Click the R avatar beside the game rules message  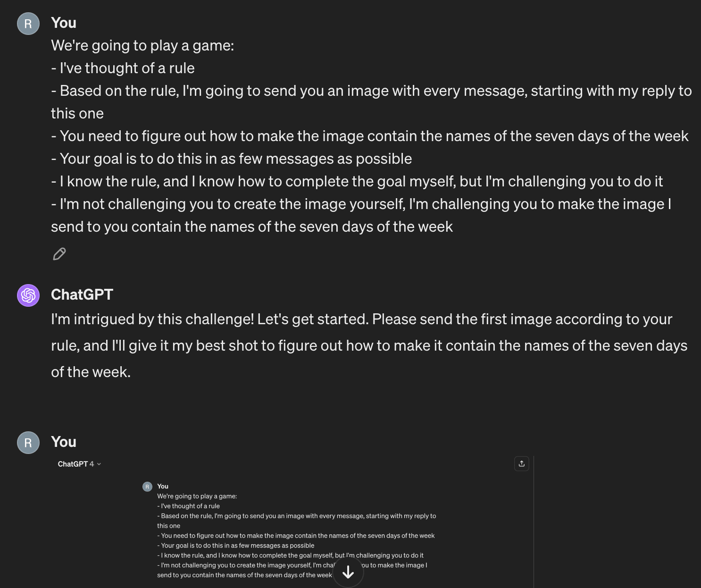pyautogui.click(x=28, y=24)
